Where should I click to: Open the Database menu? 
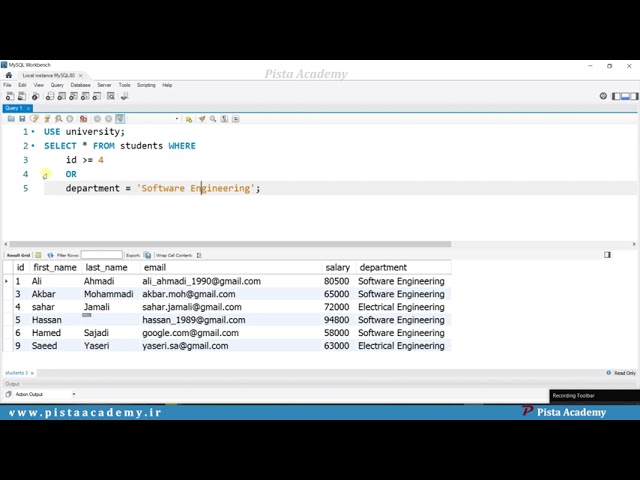pos(80,85)
